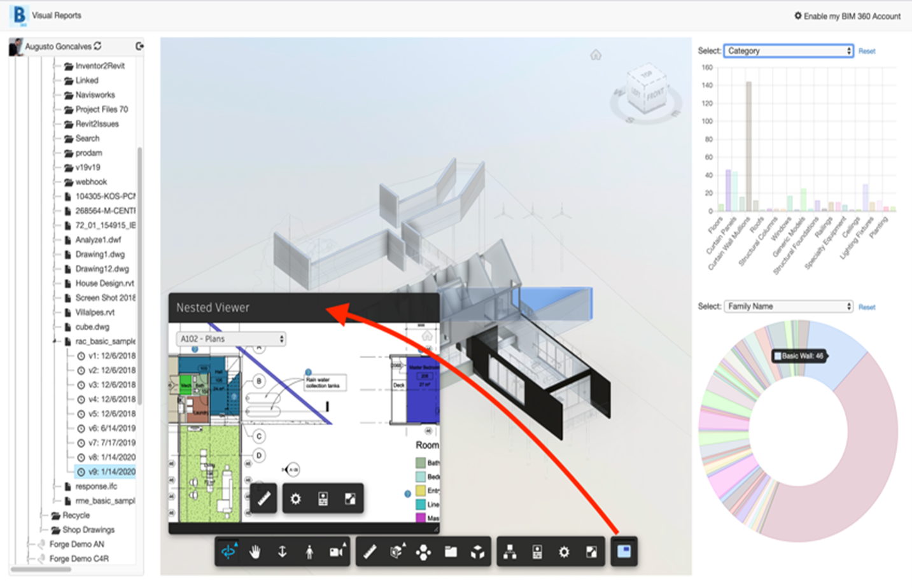The width and height of the screenshot is (912, 588).
Task: Activate the Section Analysis tool
Action: [x=397, y=551]
